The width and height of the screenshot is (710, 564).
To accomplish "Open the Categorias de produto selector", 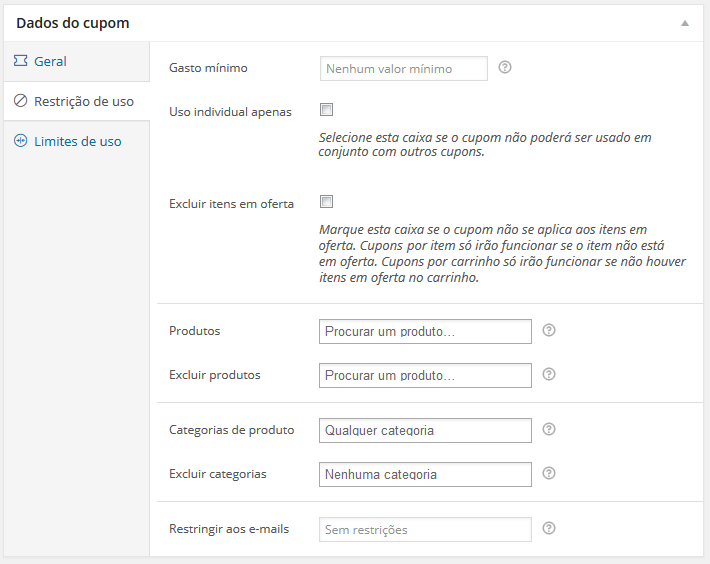I will (425, 430).
